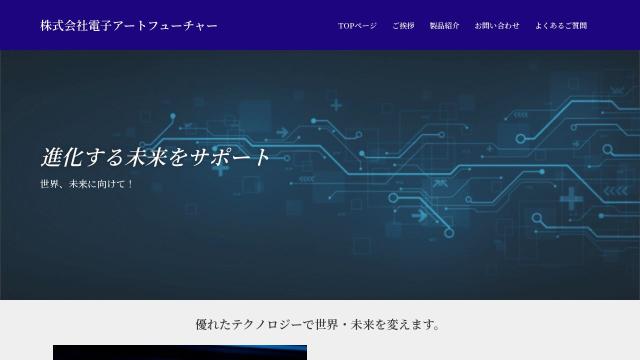
Task: Open the よくあるご質問 page
Action: click(561, 26)
